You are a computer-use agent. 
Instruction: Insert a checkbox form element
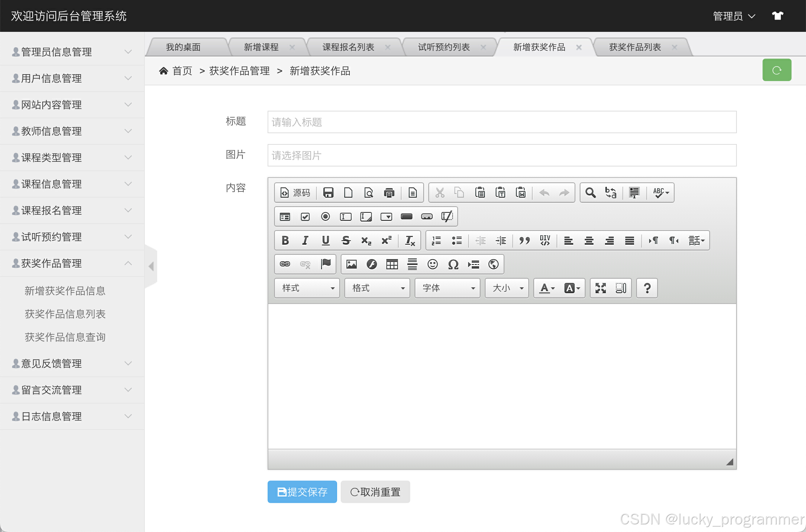(x=305, y=217)
